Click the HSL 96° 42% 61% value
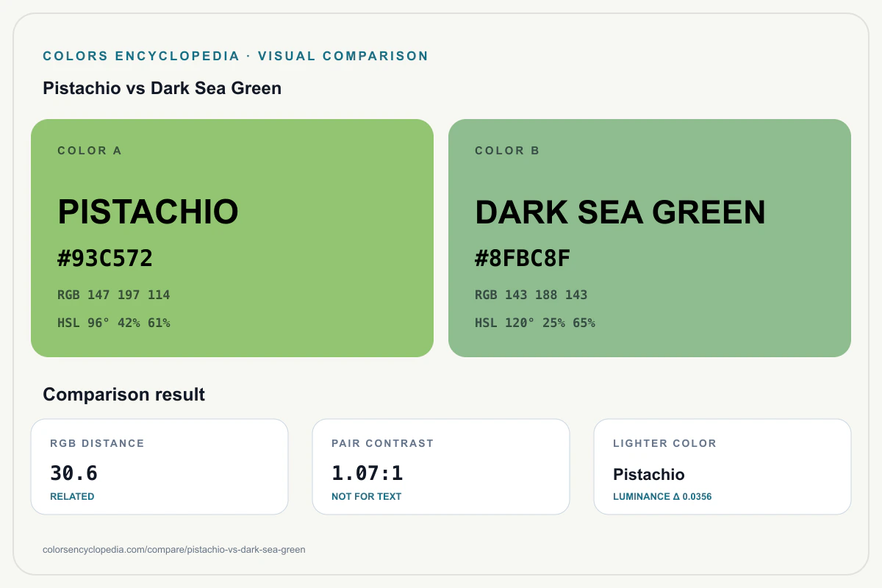This screenshot has height=588, width=882. (x=114, y=323)
